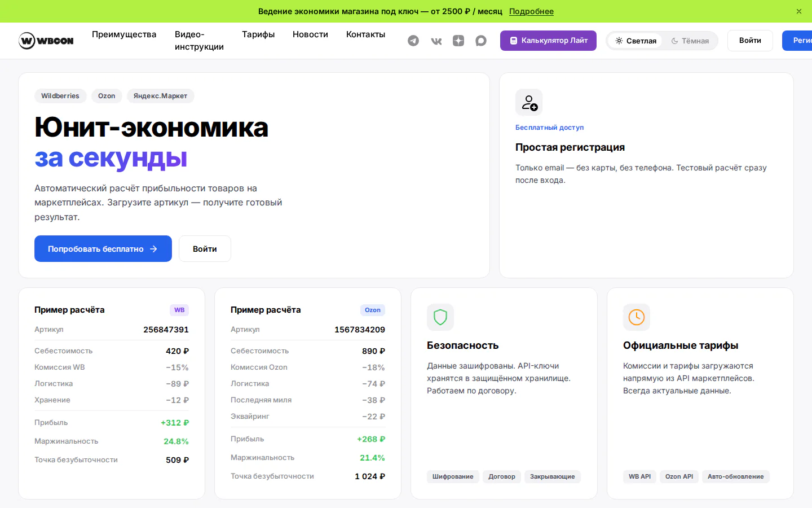The image size is (812, 508).
Task: Open the VK social icon
Action: pyautogui.click(x=436, y=41)
